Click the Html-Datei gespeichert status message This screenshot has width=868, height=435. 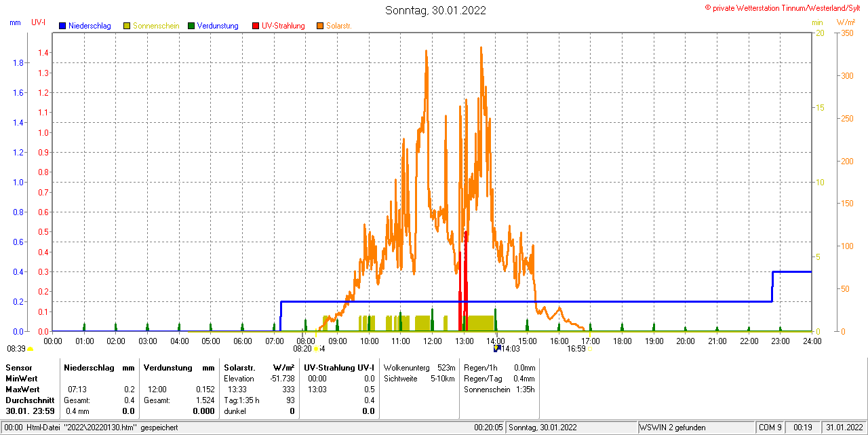click(x=102, y=428)
